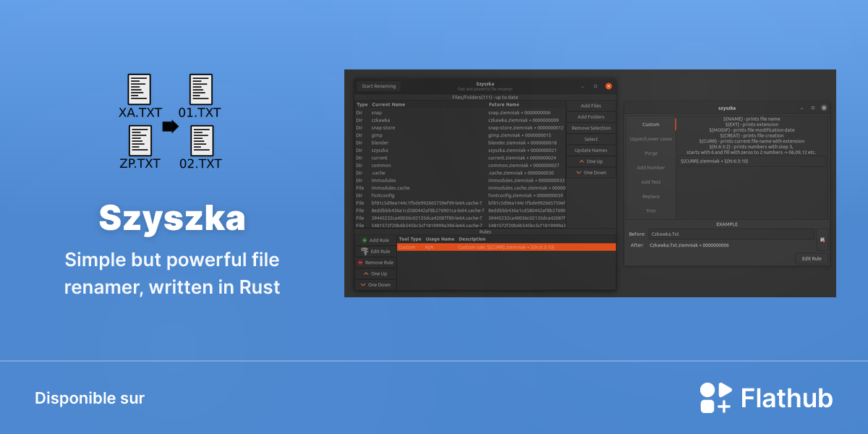Select the '.cache' directory row
Screen dimensions: 868x434
tap(460, 173)
